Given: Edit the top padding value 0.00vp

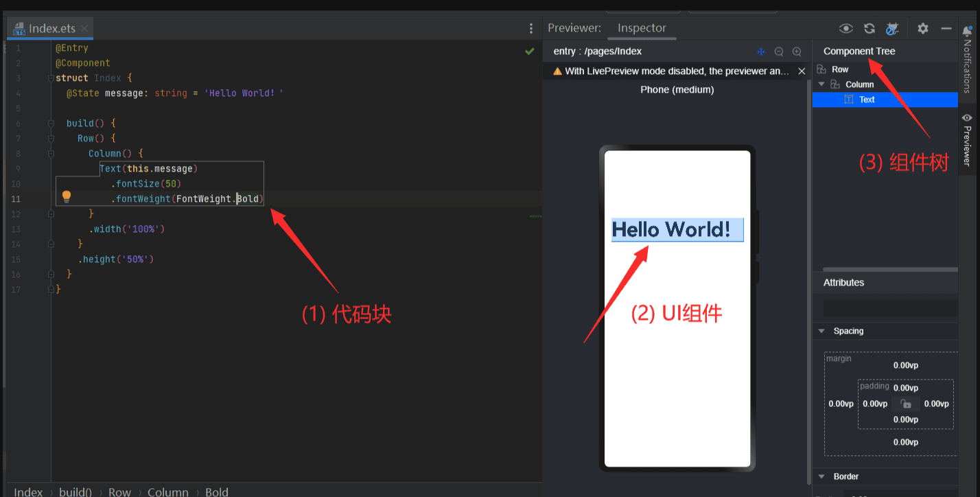Looking at the screenshot, I should [x=906, y=388].
